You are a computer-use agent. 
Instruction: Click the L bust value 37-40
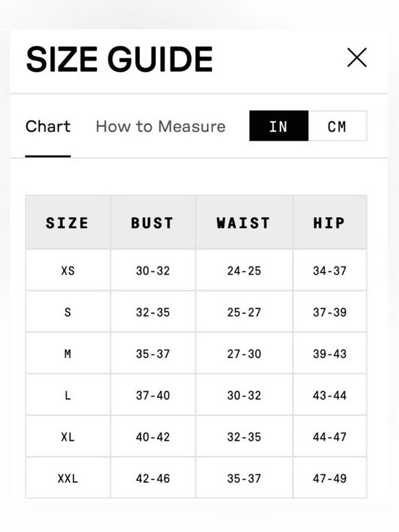pyautogui.click(x=153, y=395)
